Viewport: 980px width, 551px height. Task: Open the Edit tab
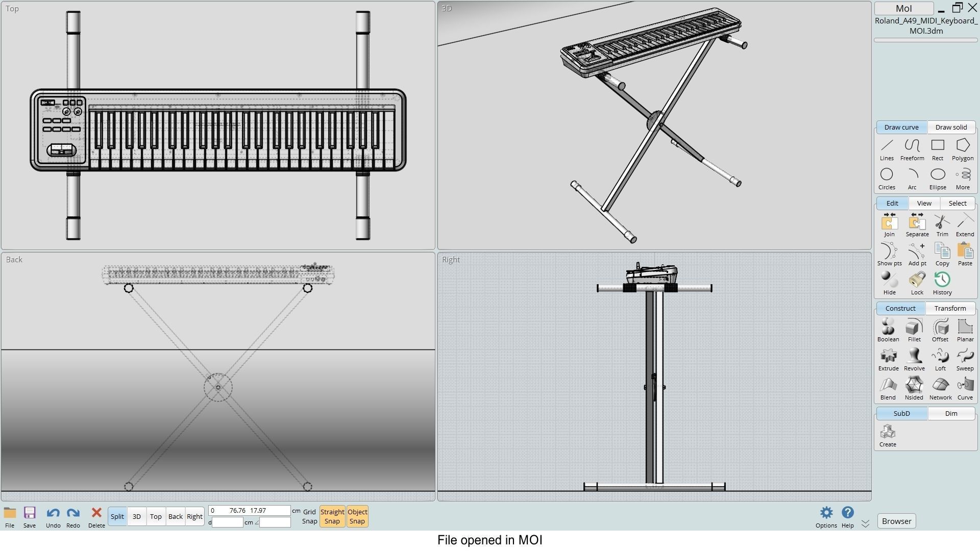click(x=892, y=203)
